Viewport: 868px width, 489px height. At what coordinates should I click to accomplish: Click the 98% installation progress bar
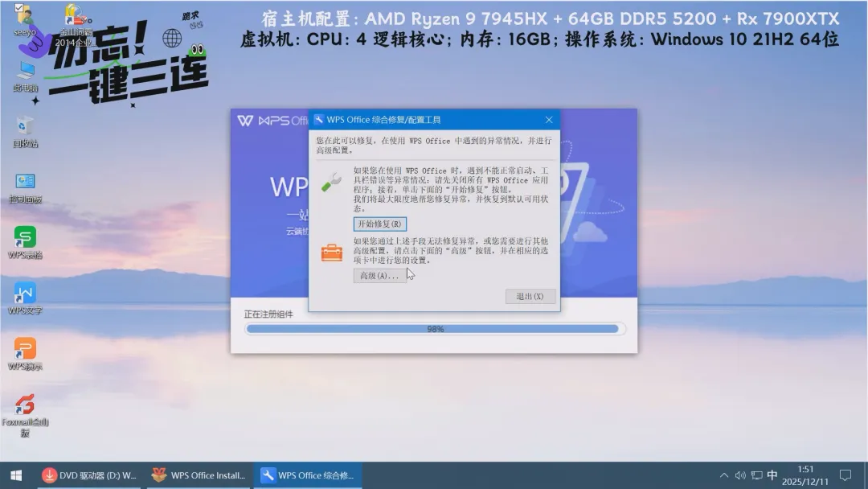[435, 329]
